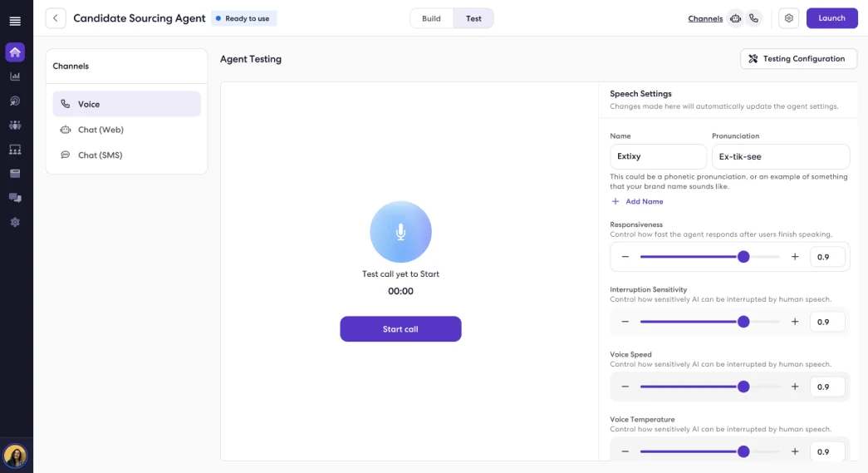Increase Voice Temperature with plus icon
This screenshot has height=473, width=868.
coord(795,451)
